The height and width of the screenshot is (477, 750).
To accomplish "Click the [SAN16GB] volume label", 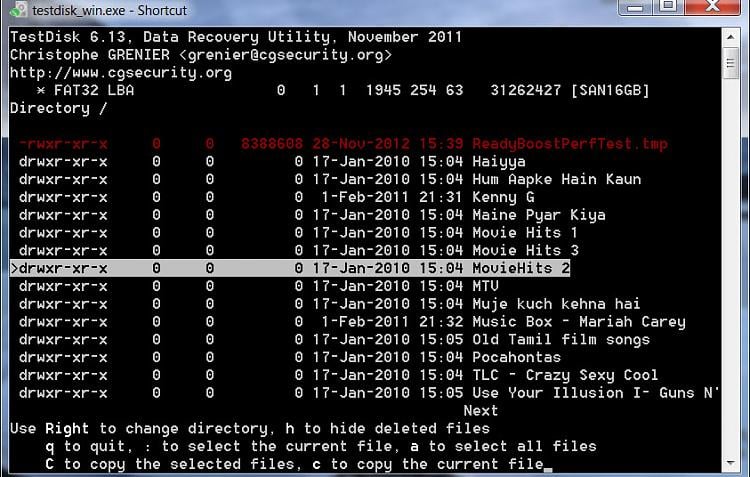I will point(610,90).
